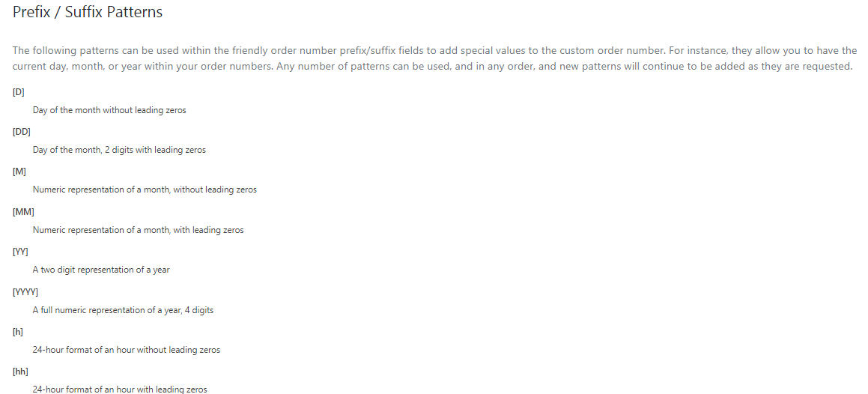
Task: Select the [hh] pattern term
Action: tap(20, 372)
